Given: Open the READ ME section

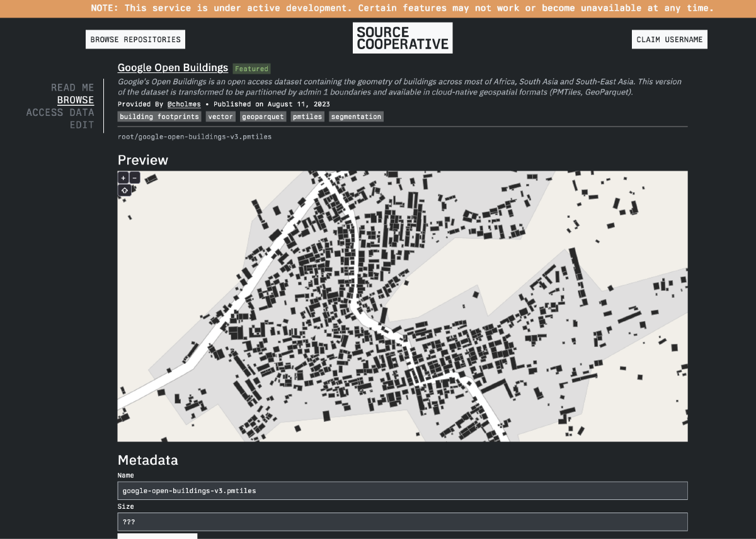Looking at the screenshot, I should coord(73,87).
